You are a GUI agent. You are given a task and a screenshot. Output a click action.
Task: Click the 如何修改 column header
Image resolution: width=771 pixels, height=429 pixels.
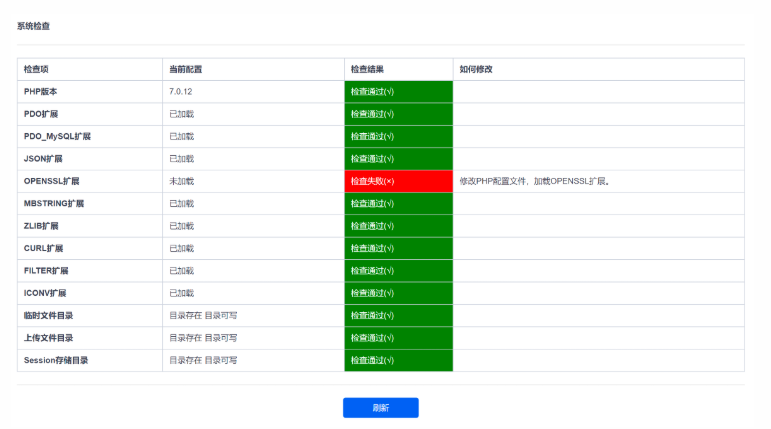pyautogui.click(x=475, y=69)
